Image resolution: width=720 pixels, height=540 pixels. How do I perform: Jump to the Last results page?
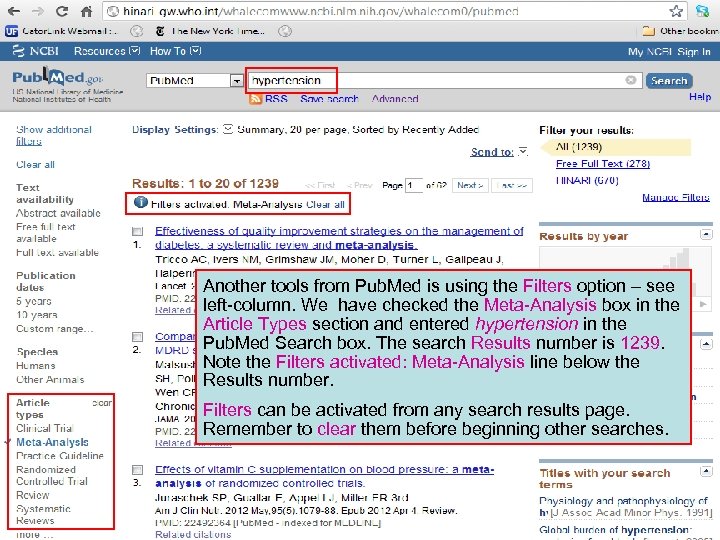click(512, 185)
